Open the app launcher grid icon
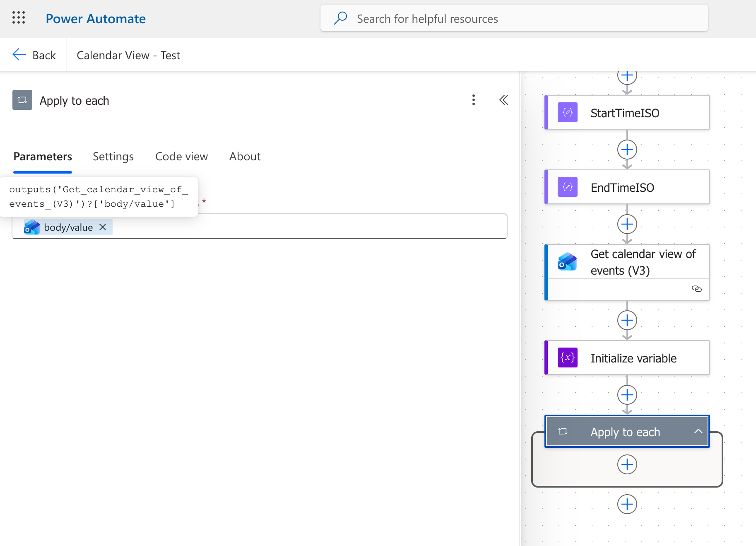Image resolution: width=756 pixels, height=546 pixels. click(x=19, y=18)
